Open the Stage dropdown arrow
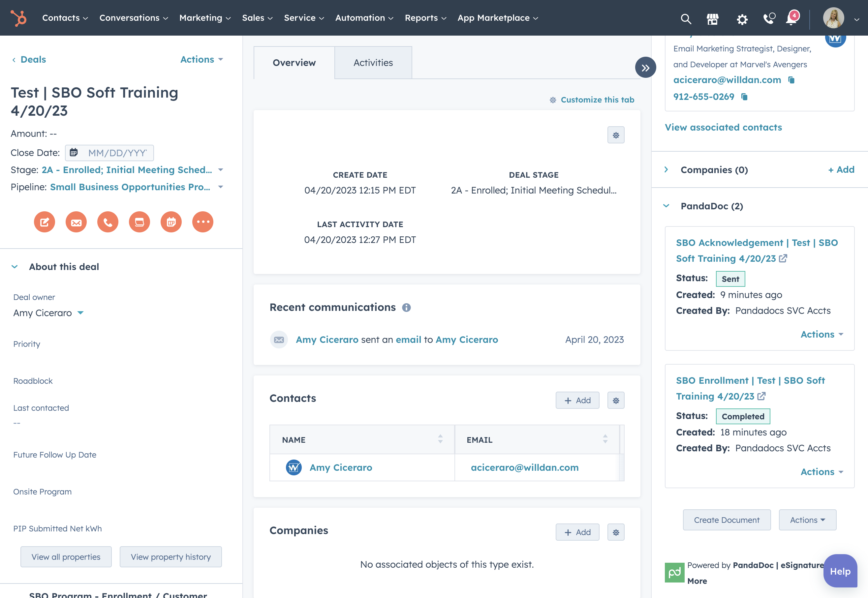 click(x=221, y=170)
